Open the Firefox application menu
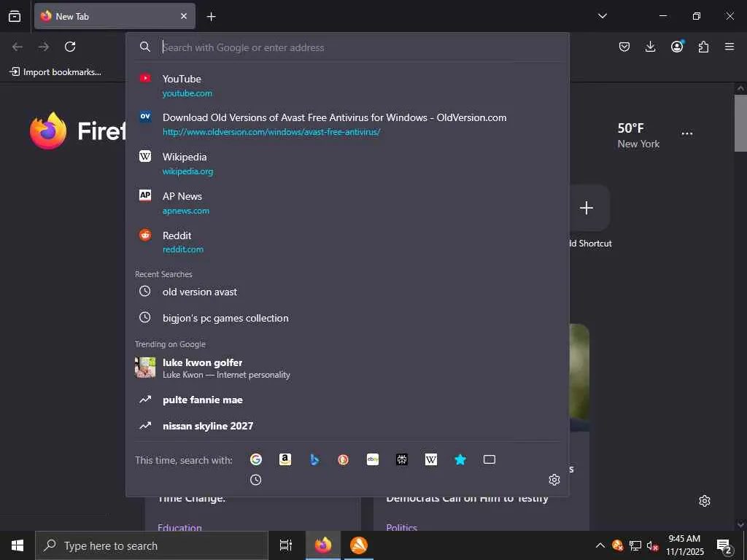Viewport: 747px width, 560px height. 729,47
